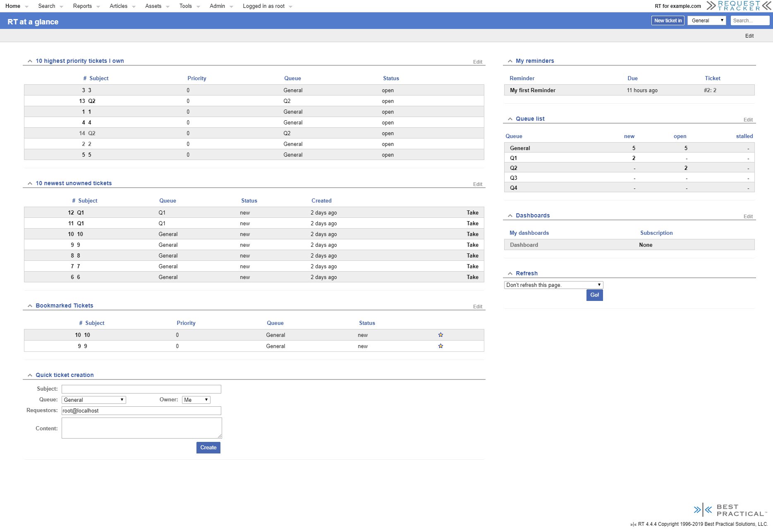Take ticket 12 in Q1
Screen dimensions: 773x532
coord(472,212)
